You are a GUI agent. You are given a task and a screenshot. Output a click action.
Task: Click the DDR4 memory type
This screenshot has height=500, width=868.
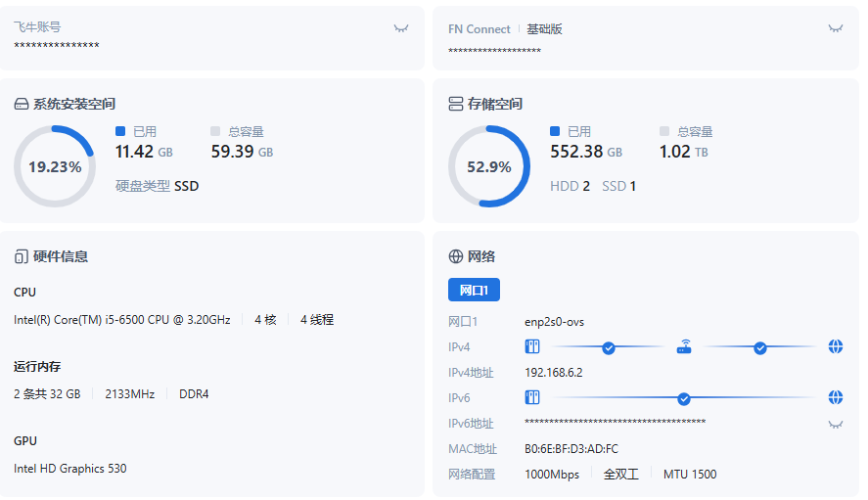(194, 394)
